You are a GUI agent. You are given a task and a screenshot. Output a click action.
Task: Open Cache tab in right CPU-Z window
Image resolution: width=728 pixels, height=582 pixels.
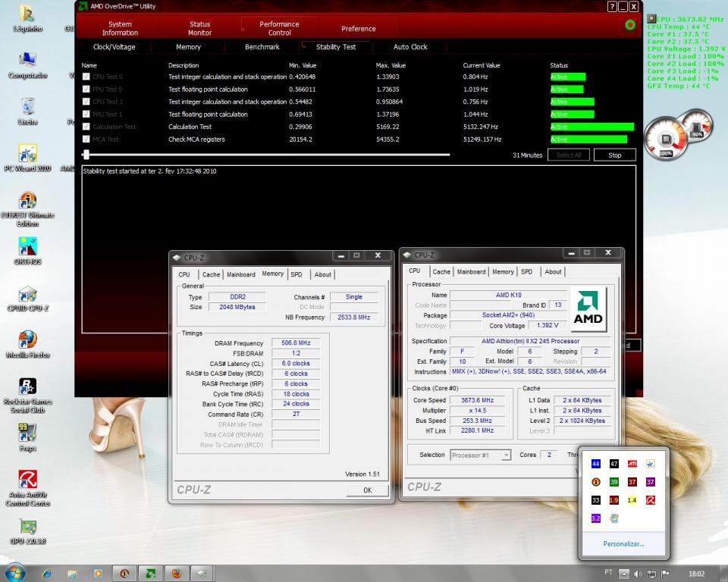pyautogui.click(x=441, y=271)
